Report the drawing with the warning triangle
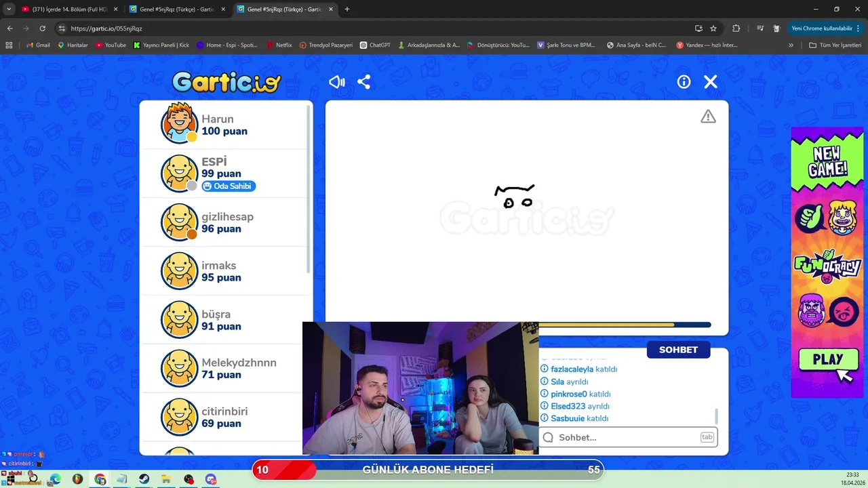The image size is (868, 488). tap(708, 117)
